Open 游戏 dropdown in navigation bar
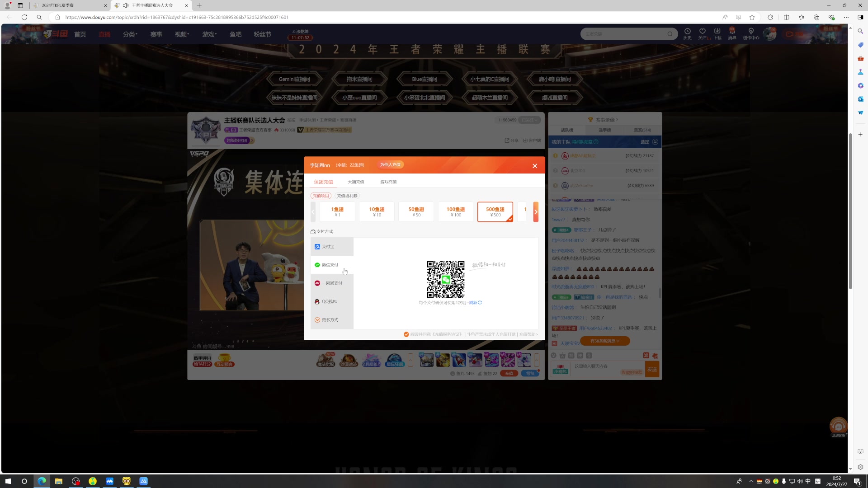This screenshot has height=488, width=868. (x=209, y=34)
